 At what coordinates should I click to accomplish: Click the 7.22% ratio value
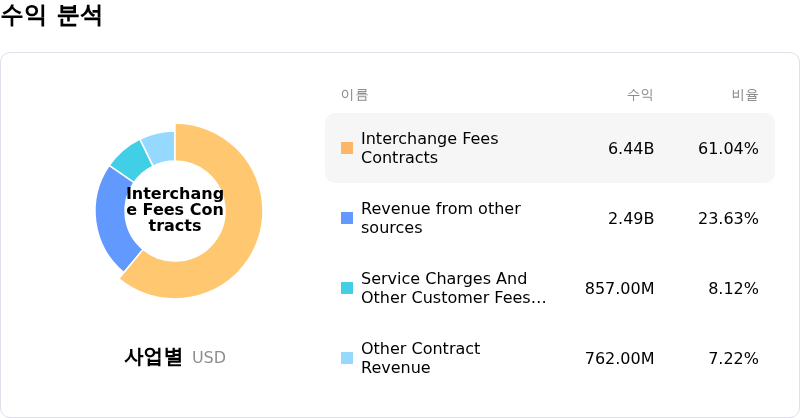(x=733, y=358)
